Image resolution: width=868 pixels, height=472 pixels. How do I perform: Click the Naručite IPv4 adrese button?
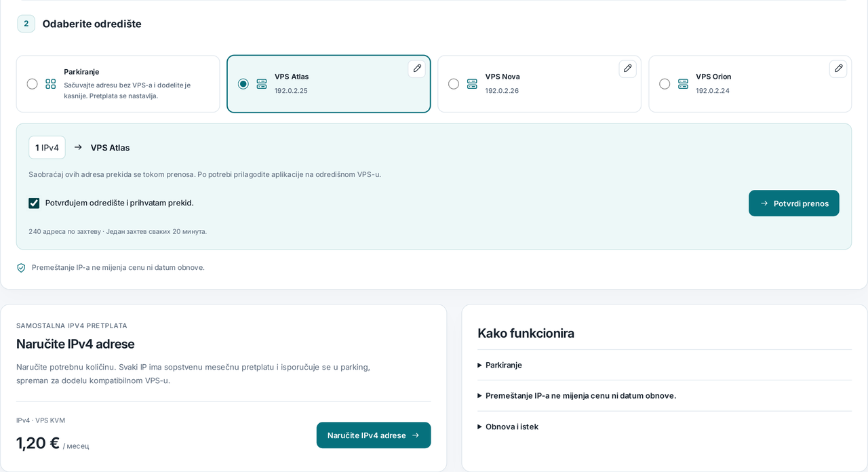point(374,435)
